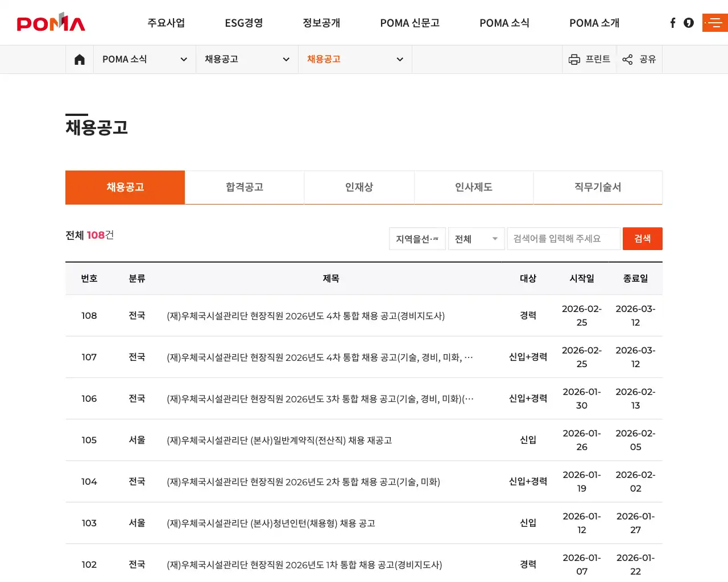Click start date 2026-01-30 in row 106
The width and height of the screenshot is (728, 582).
click(x=582, y=398)
